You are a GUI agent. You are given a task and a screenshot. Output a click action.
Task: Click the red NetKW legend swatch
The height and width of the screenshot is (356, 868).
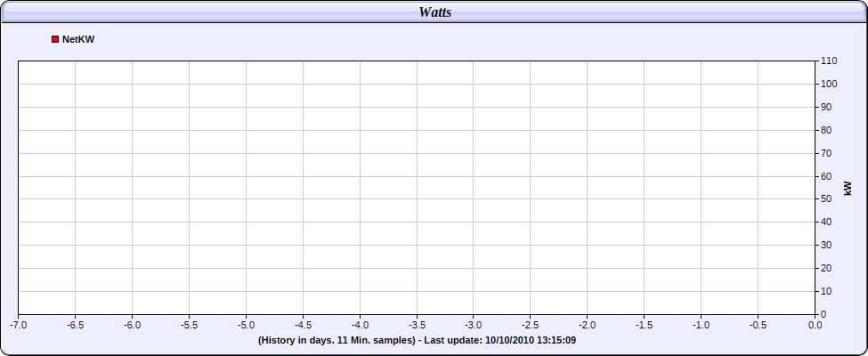55,39
